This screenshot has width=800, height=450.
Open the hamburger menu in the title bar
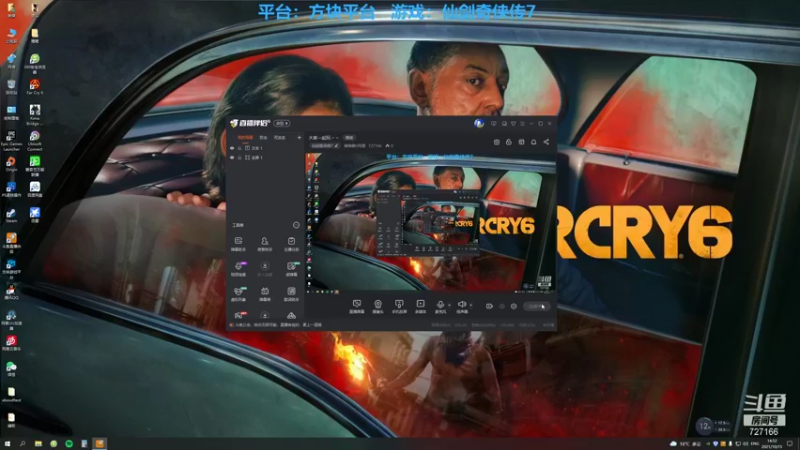point(522,123)
